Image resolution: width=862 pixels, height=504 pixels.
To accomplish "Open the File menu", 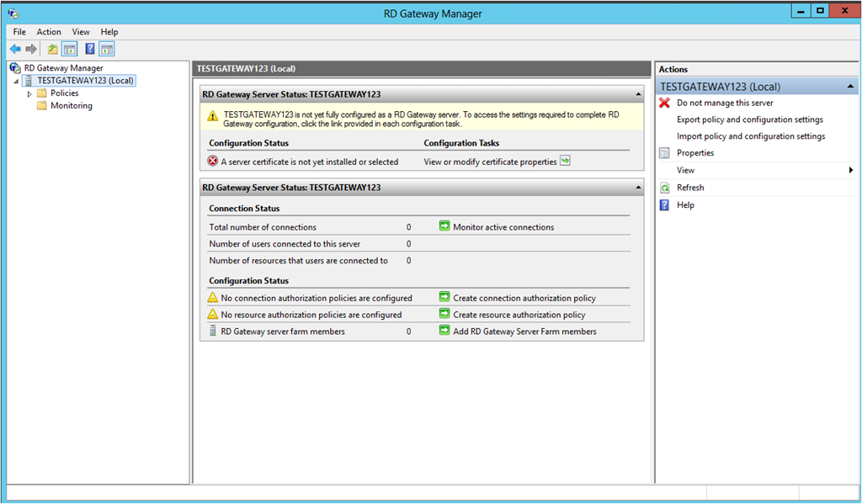I will [20, 32].
